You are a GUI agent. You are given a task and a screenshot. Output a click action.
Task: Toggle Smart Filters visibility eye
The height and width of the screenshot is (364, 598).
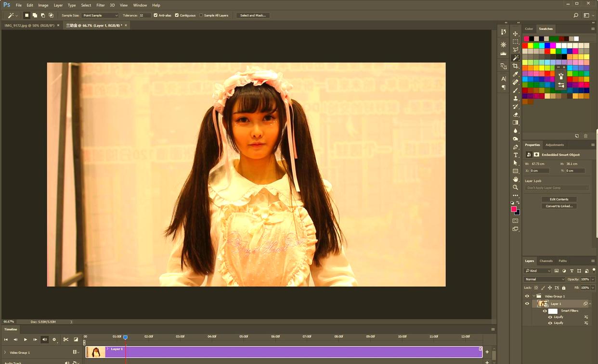545,311
